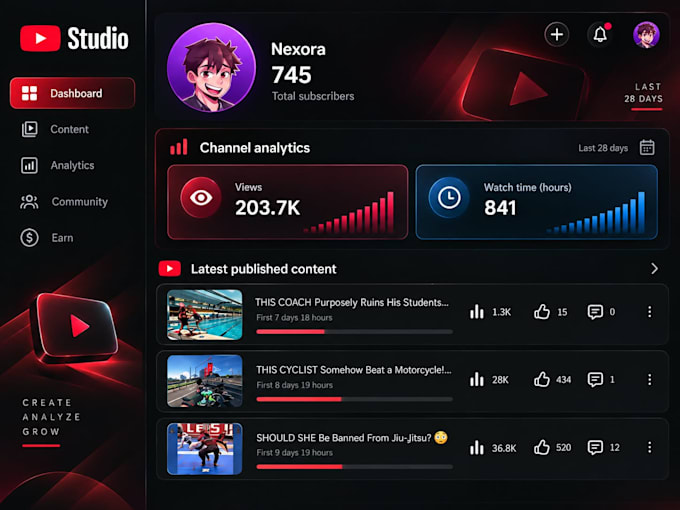
Task: Open title SHOULD SHE Be Banned From Jiu-Jitsu
Action: 352,438
